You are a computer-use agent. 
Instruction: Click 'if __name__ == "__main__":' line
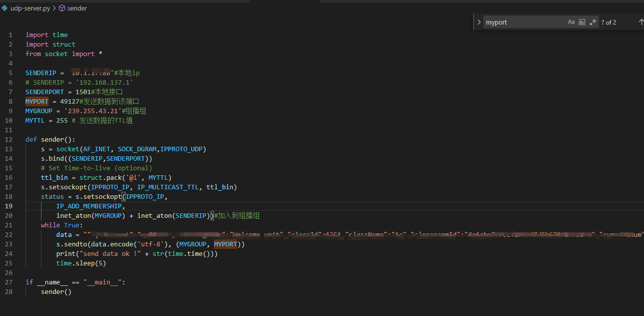click(x=75, y=282)
